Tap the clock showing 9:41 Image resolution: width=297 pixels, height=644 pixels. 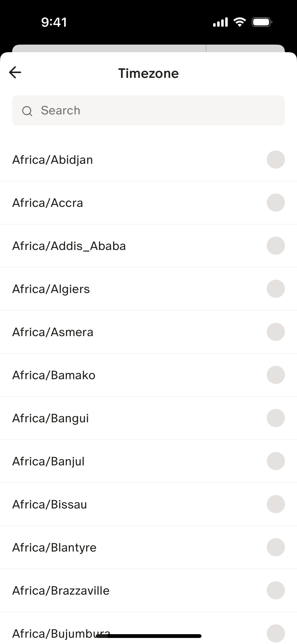click(54, 22)
